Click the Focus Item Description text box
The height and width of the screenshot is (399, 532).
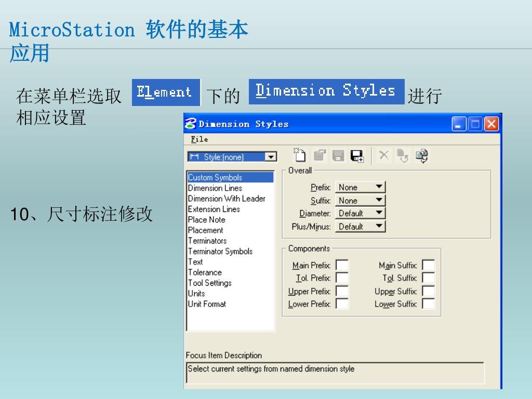(x=335, y=373)
